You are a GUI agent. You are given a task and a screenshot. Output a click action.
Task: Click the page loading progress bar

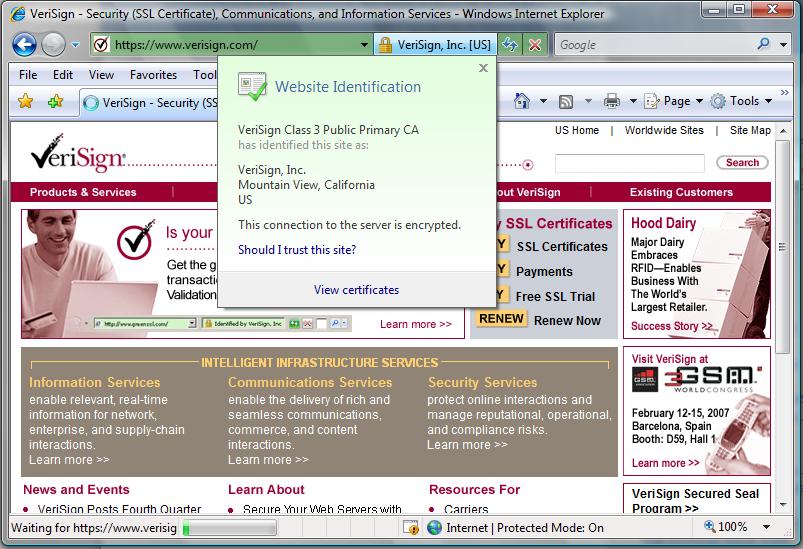[229, 527]
